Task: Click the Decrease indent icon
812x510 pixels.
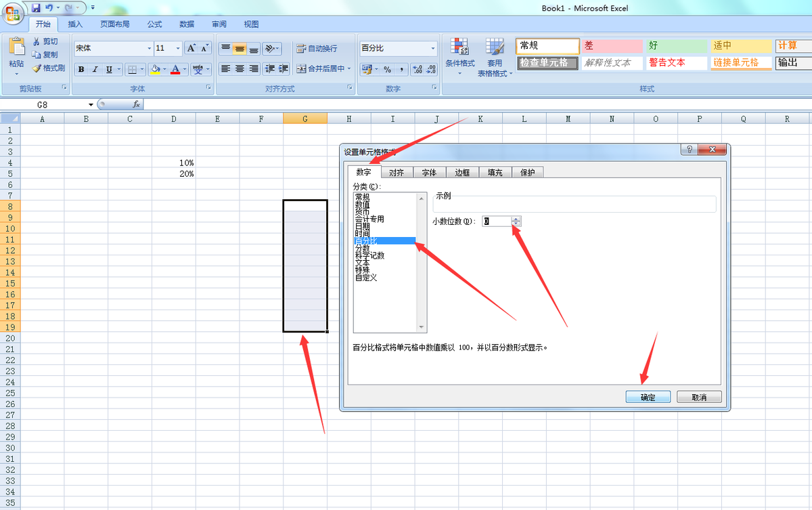Action: click(x=269, y=69)
